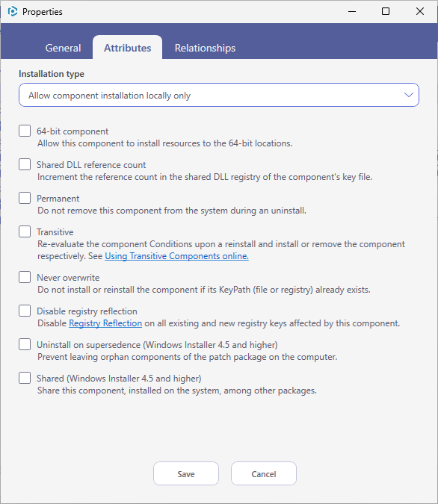Viewport: 438px width, 504px height.
Task: Open the Relationships tab
Action: [205, 48]
